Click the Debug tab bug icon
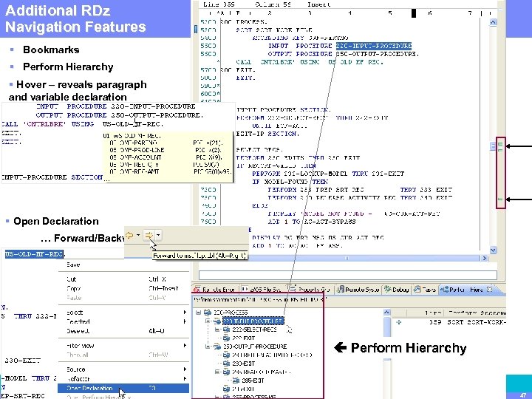The image size is (532, 399). [x=388, y=290]
